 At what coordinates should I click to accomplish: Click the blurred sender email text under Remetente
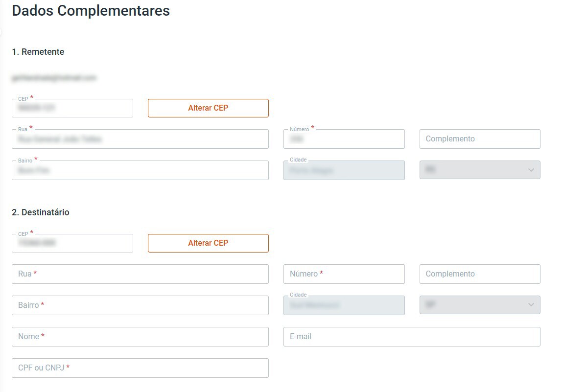(54, 78)
